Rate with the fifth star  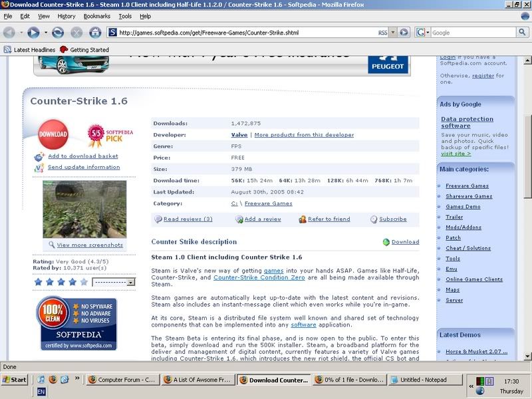click(x=84, y=282)
